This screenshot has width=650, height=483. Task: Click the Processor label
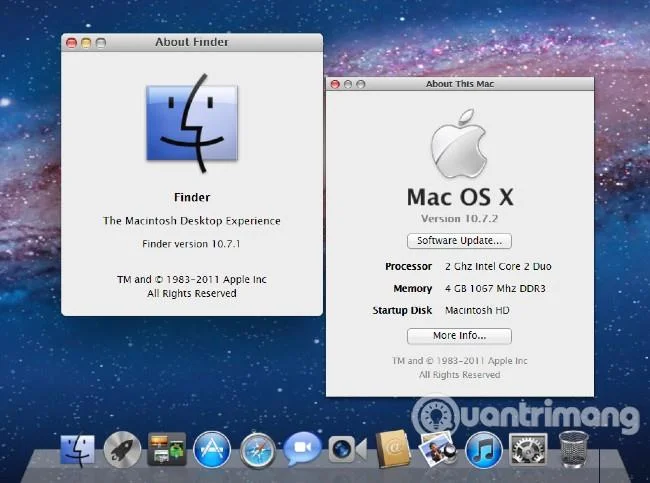coord(408,267)
